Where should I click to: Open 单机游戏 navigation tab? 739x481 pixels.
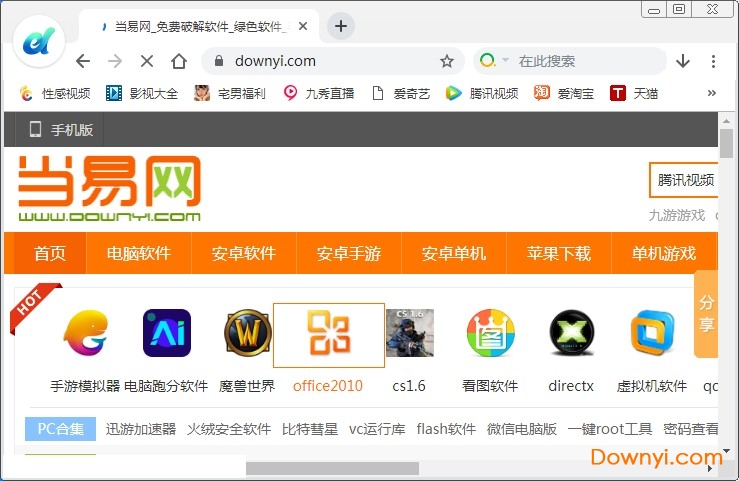pos(664,253)
